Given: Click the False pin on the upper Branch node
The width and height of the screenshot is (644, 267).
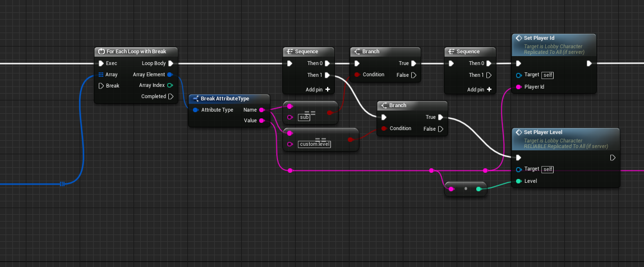Looking at the screenshot, I should point(413,75).
